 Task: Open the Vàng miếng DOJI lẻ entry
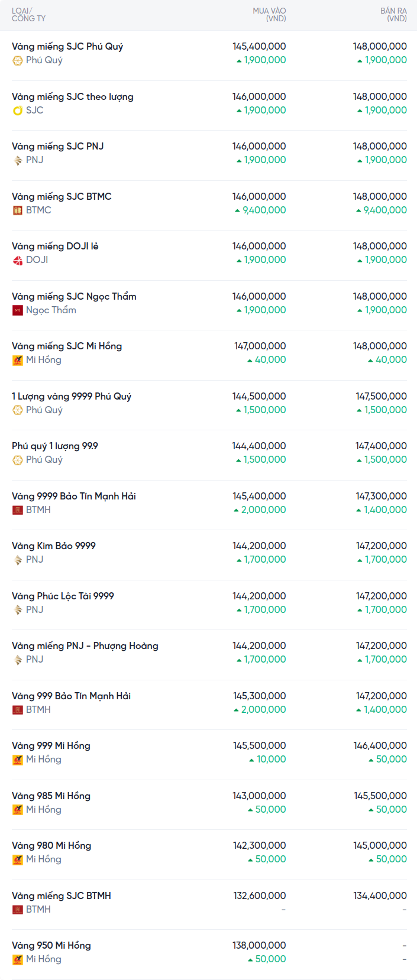point(55,246)
